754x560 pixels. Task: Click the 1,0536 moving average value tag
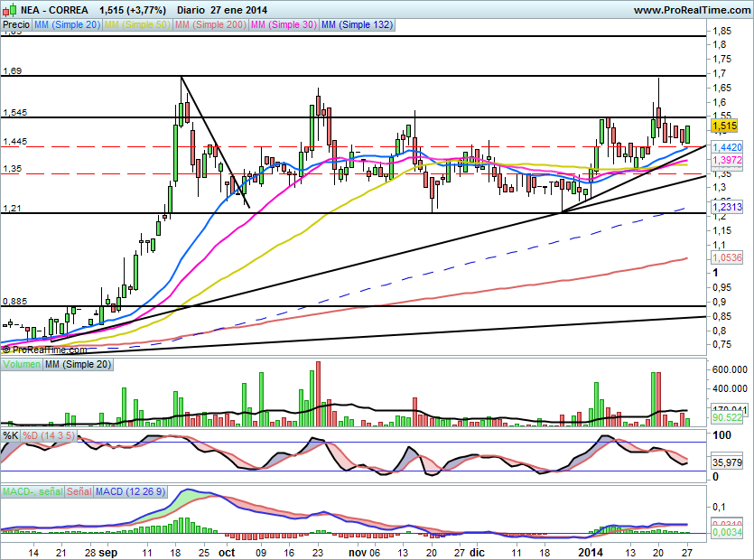point(727,257)
